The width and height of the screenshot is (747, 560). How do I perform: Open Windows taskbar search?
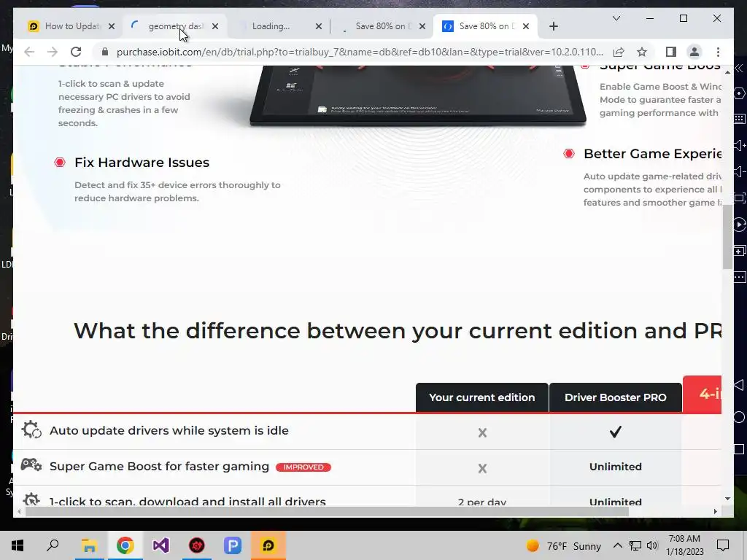click(53, 545)
